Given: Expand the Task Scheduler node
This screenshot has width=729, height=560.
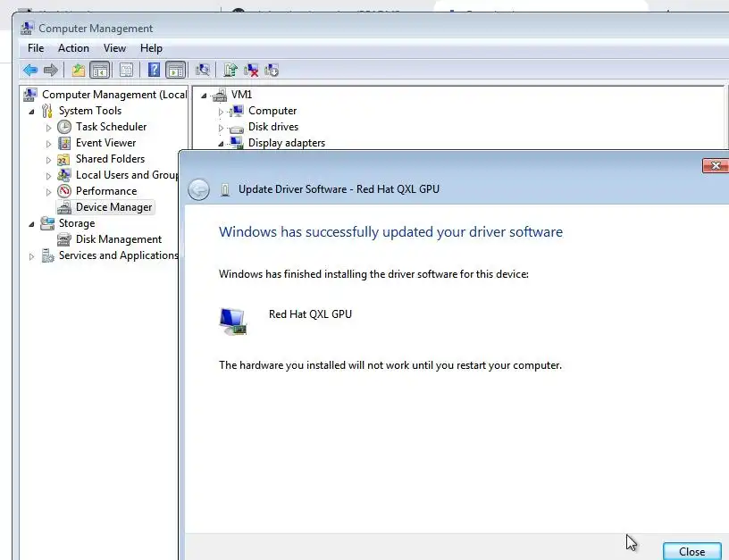Looking at the screenshot, I should [48, 128].
